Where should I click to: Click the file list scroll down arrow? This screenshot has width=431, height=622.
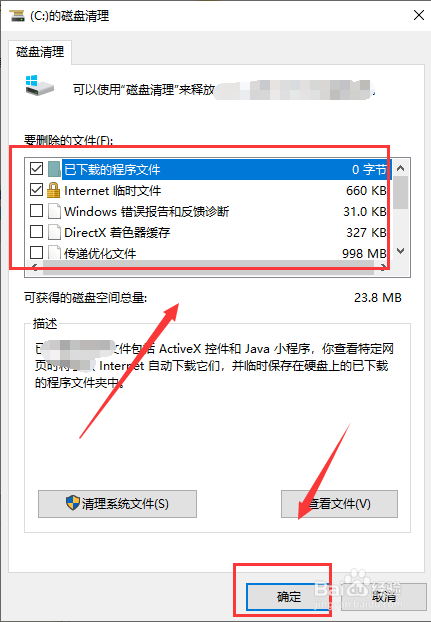point(401,251)
